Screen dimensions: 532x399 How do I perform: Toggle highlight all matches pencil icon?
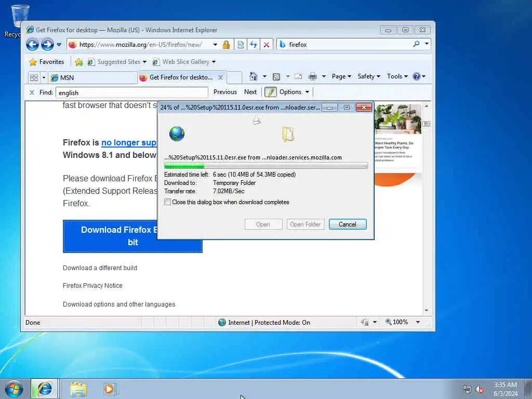[x=270, y=92]
